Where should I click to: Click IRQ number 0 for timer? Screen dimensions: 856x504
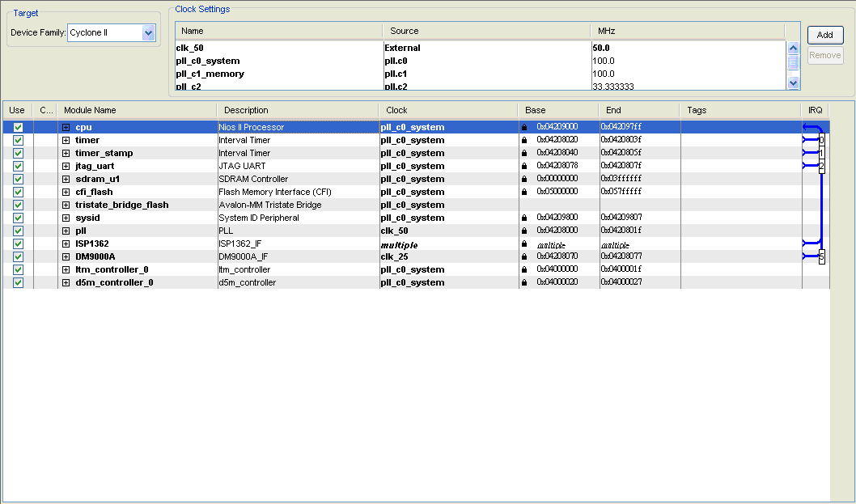click(x=821, y=140)
